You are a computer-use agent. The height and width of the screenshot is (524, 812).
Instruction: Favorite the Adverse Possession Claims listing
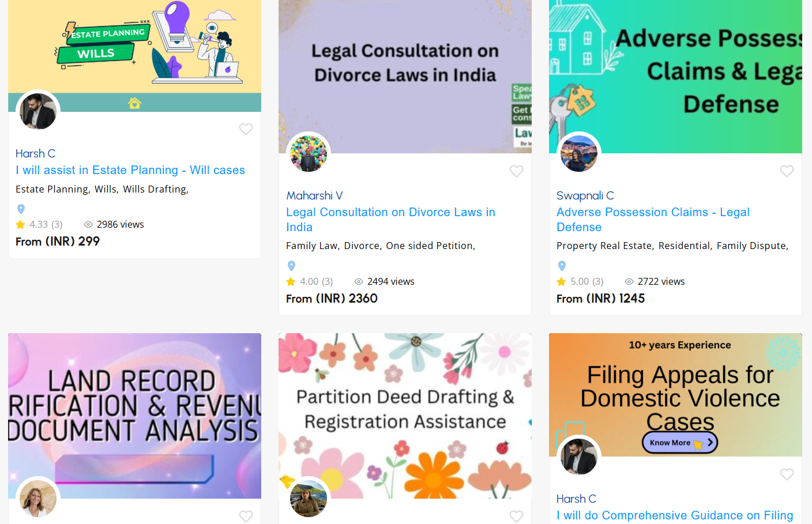787,171
